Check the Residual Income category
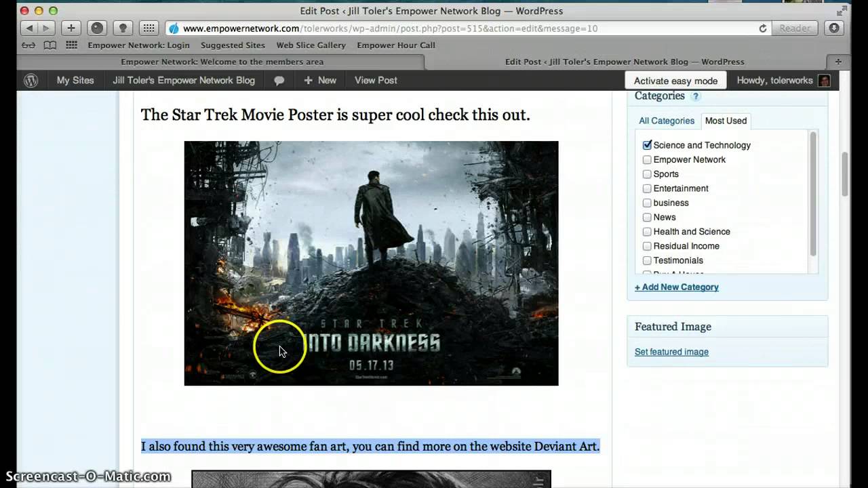Image resolution: width=868 pixels, height=488 pixels. [x=647, y=246]
